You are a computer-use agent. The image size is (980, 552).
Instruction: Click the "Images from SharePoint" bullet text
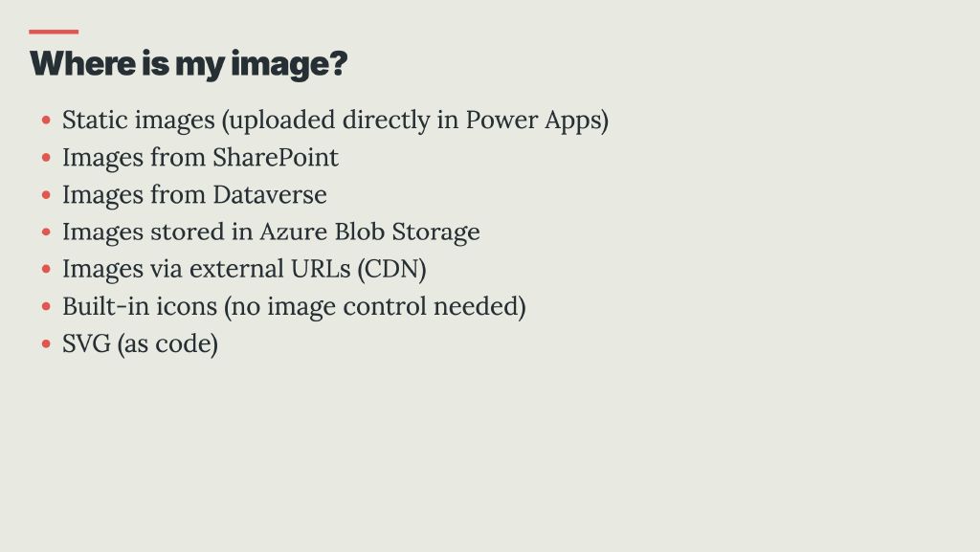tap(200, 157)
